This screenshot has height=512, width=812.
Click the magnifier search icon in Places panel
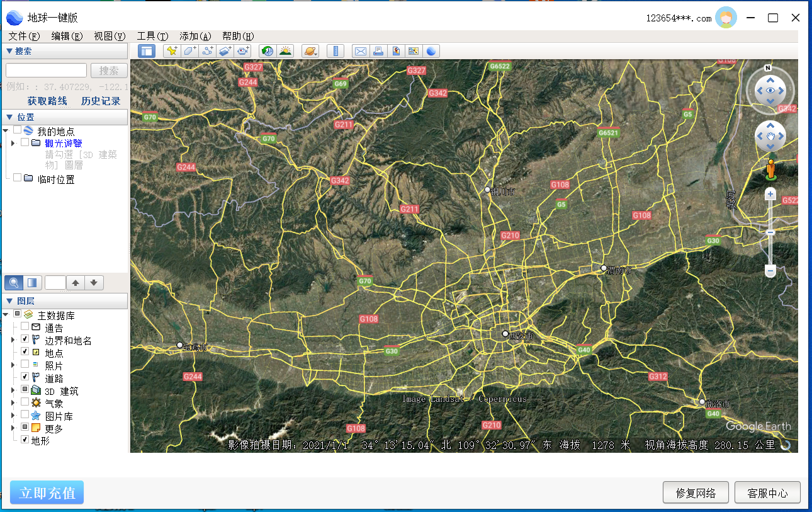click(14, 283)
